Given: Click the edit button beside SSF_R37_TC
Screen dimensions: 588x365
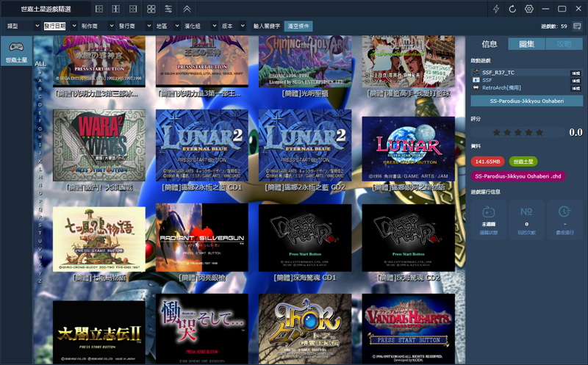Looking at the screenshot, I should pos(576,73).
